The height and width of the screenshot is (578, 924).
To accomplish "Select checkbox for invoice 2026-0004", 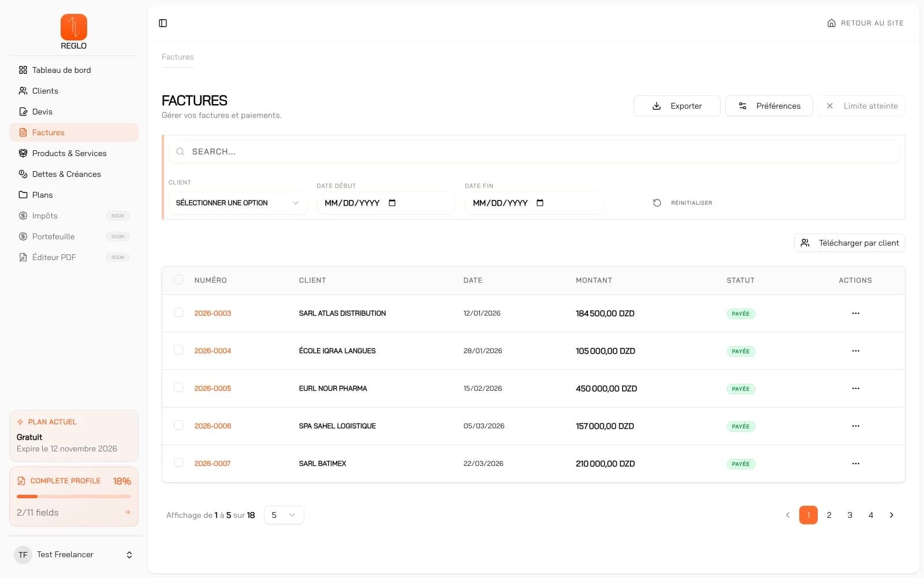I will coord(178,350).
